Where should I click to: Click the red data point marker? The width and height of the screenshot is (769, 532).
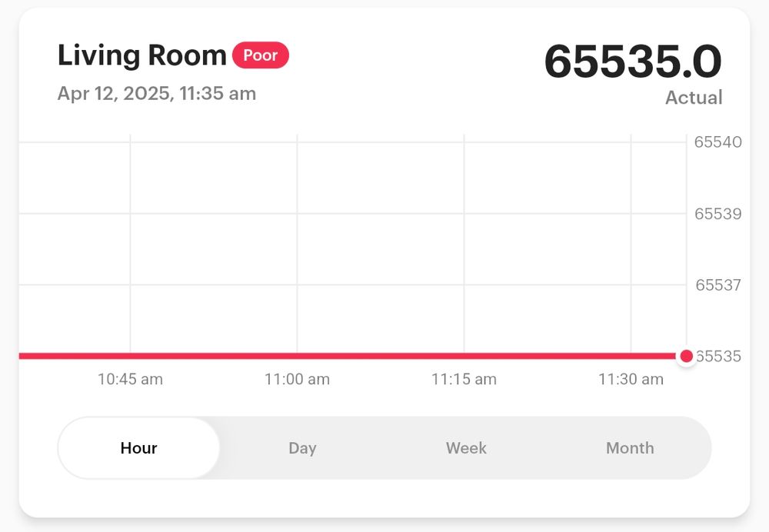coord(686,356)
